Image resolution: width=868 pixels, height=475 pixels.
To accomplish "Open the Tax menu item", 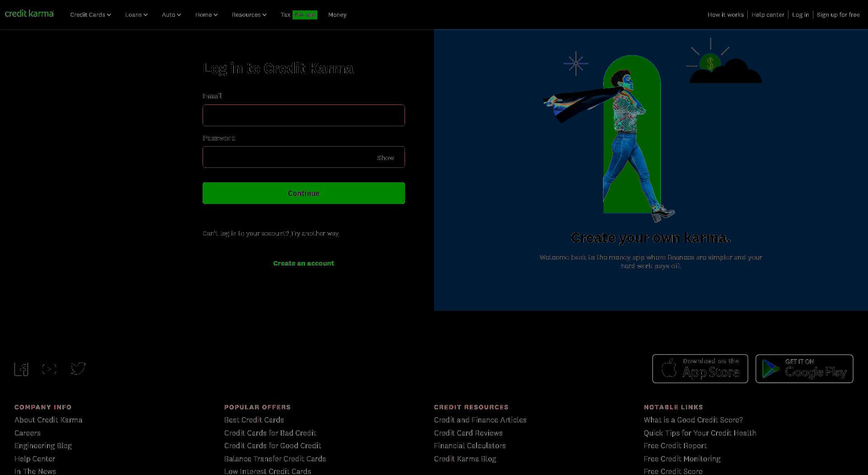I will coord(285,14).
